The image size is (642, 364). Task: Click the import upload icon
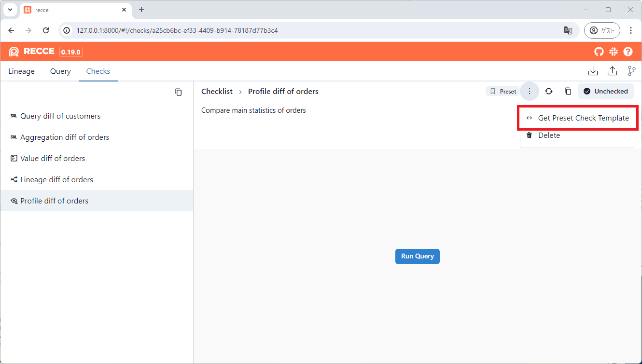click(612, 71)
